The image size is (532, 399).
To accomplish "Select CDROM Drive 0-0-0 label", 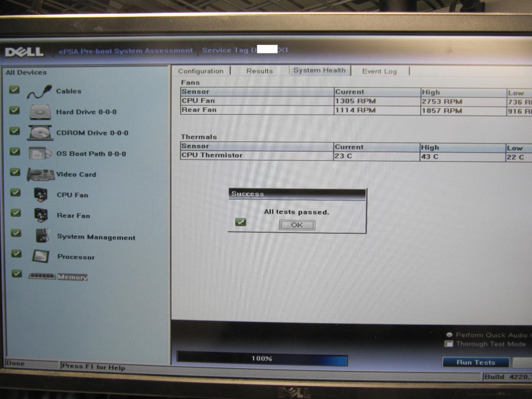I will point(92,132).
